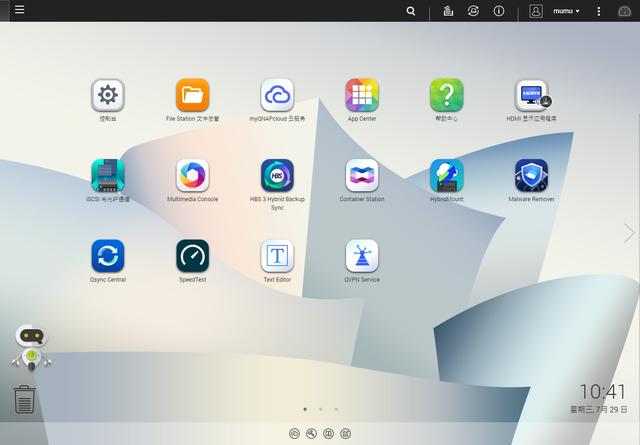Go to next desktop page with right arrow
The width and height of the screenshot is (640, 445).
(x=629, y=233)
